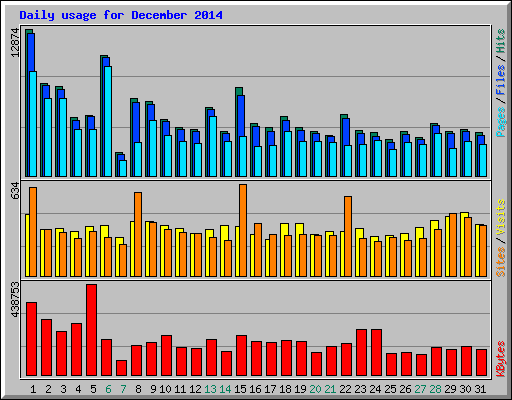Click the cyan Pages bar for day 13
The image size is (512, 400).
click(213, 146)
